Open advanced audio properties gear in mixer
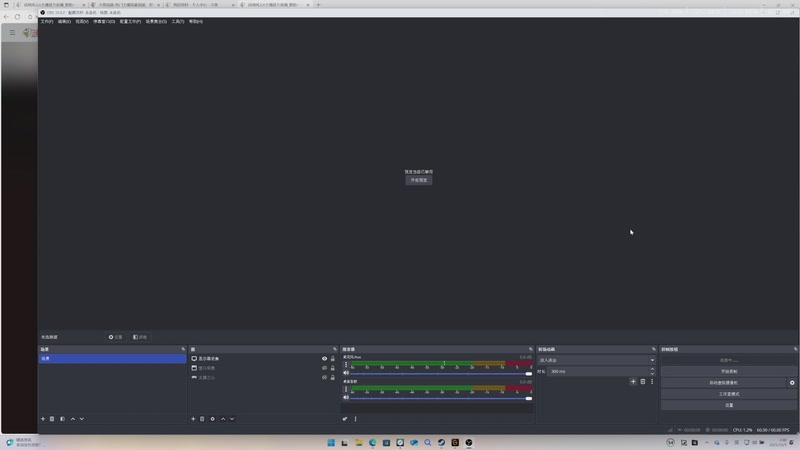Image resolution: width=800 pixels, height=450 pixels. 345,419
